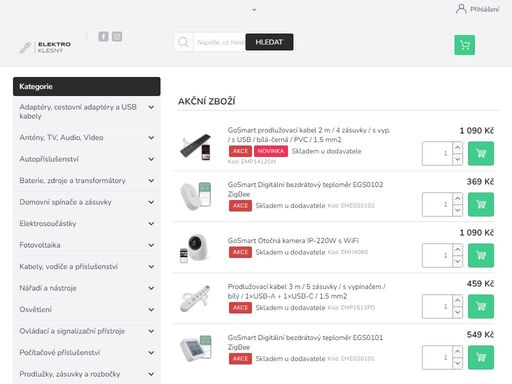Add GoSmart teploměr EGS0101 to cart
This screenshot has width=512, height=384.
(481, 357)
